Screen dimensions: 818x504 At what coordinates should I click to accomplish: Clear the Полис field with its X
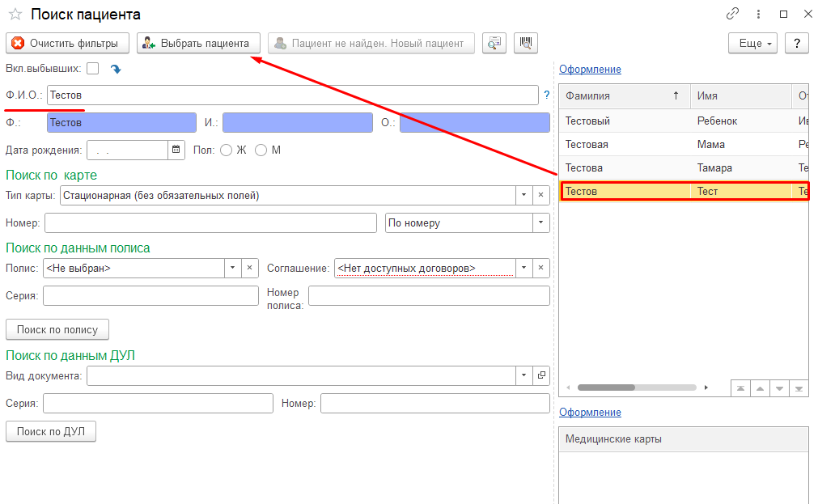click(x=249, y=268)
